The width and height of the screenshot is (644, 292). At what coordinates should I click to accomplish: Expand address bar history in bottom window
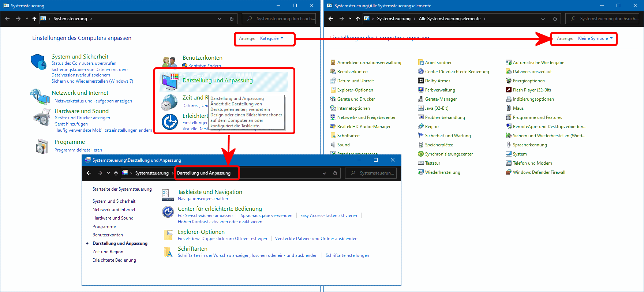tap(324, 173)
